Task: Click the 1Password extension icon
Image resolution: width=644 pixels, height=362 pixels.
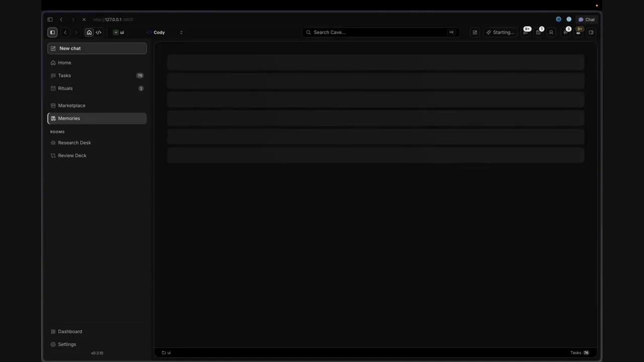Action: tap(569, 20)
